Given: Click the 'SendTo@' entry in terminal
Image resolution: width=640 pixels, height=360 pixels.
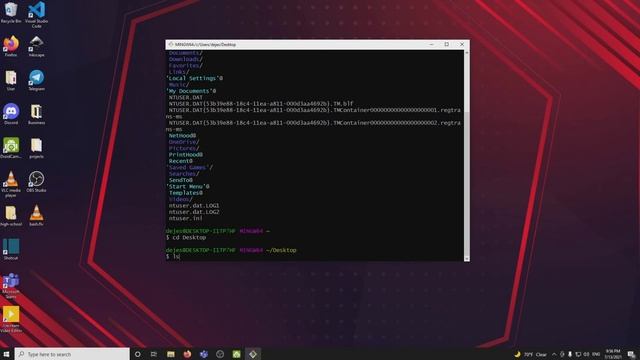Looking at the screenshot, I should coord(181,180).
